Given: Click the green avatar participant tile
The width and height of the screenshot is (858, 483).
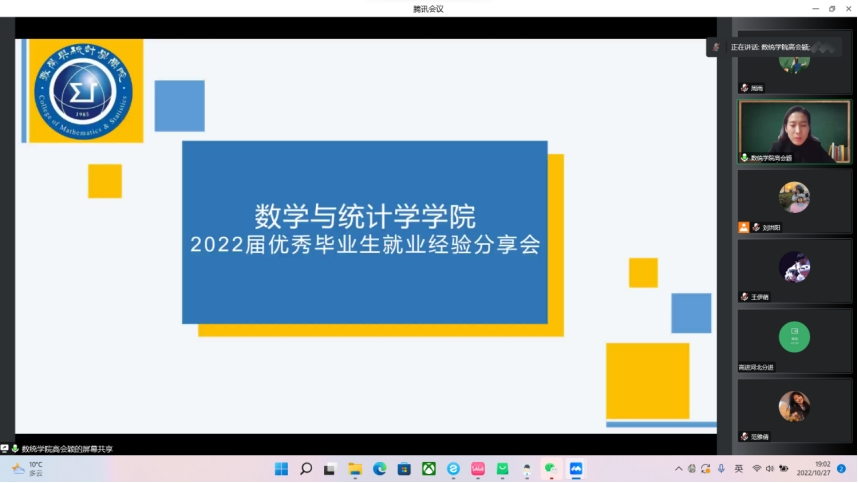Looking at the screenshot, I should (795, 337).
